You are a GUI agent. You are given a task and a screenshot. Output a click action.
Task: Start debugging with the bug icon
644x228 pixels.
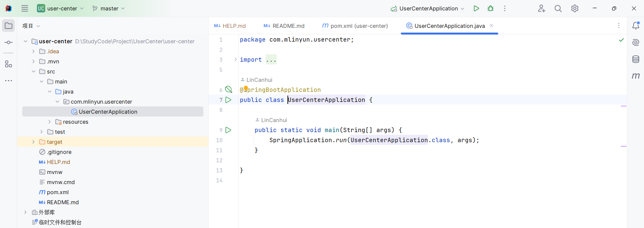pyautogui.click(x=490, y=8)
